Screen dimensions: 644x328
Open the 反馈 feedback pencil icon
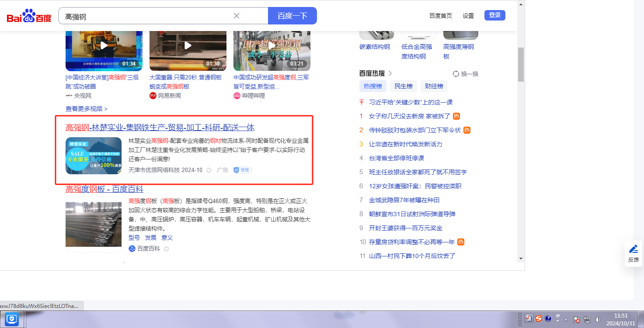click(633, 249)
